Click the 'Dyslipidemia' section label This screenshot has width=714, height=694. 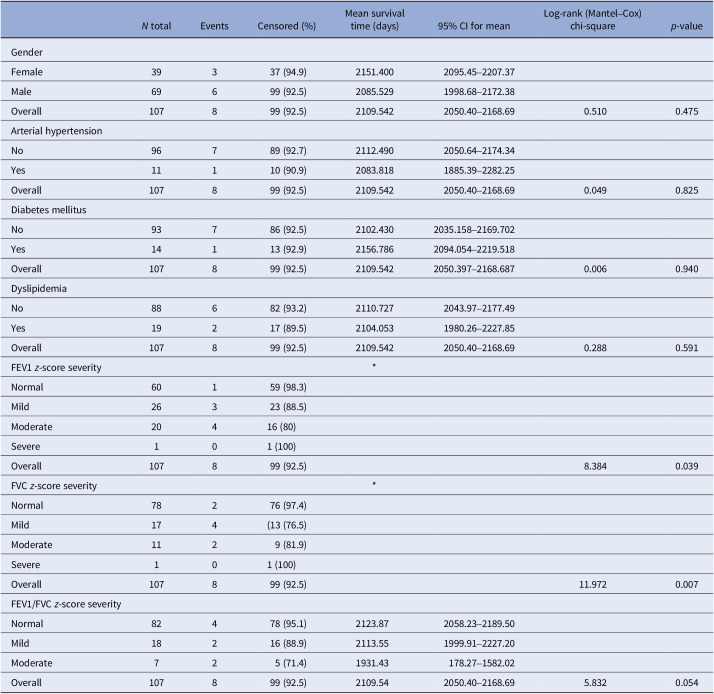click(x=39, y=288)
